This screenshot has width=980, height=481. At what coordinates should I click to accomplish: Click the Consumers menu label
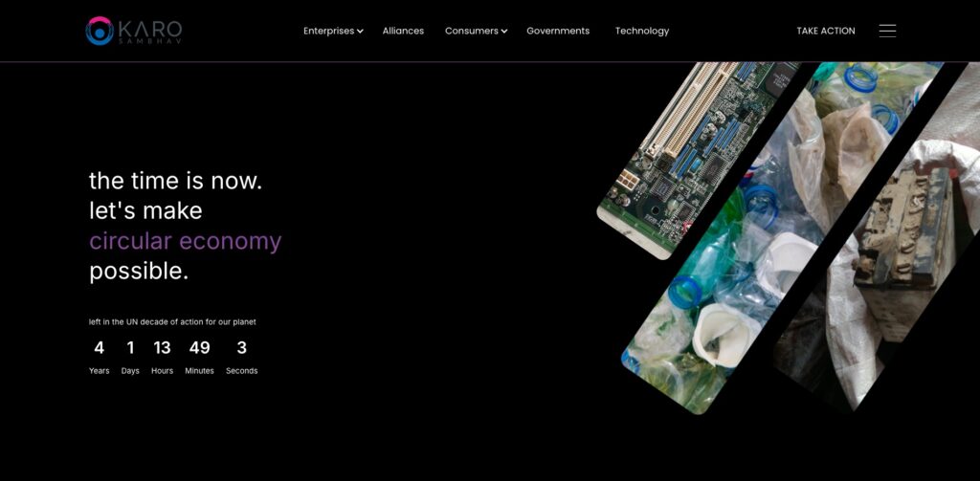[471, 31]
